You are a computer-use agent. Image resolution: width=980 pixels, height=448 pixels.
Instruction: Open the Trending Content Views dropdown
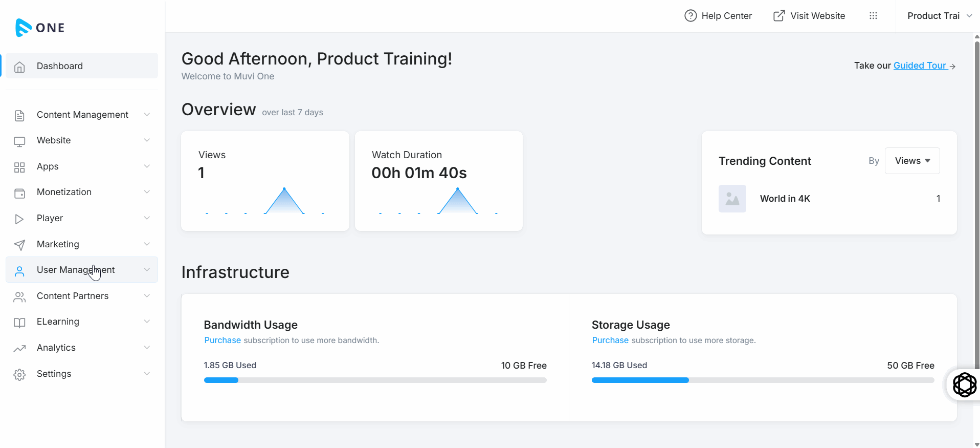click(912, 161)
